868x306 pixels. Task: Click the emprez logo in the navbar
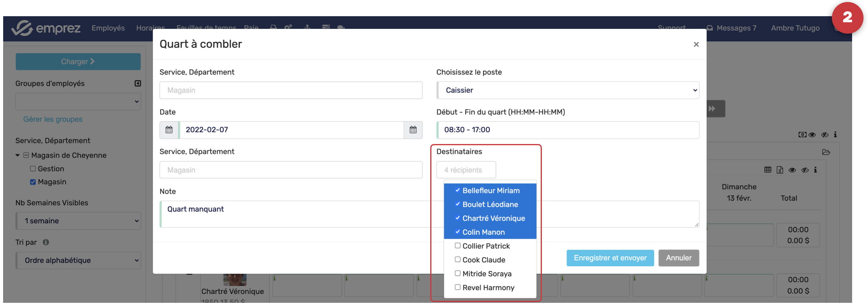(x=46, y=28)
